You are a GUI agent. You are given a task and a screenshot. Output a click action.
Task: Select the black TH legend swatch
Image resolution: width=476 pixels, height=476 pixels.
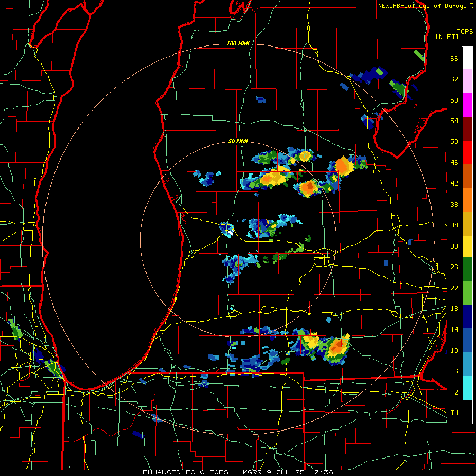click(x=467, y=411)
